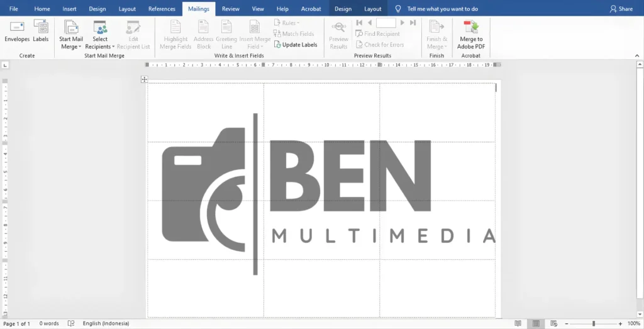Switch to Print Layout view
This screenshot has height=329, width=644.
tap(536, 323)
